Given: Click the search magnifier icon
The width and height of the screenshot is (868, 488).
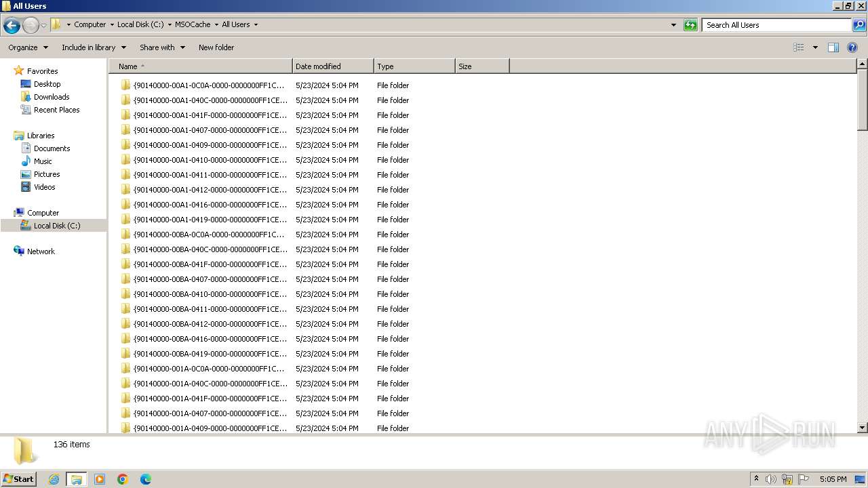Looking at the screenshot, I should coord(859,25).
